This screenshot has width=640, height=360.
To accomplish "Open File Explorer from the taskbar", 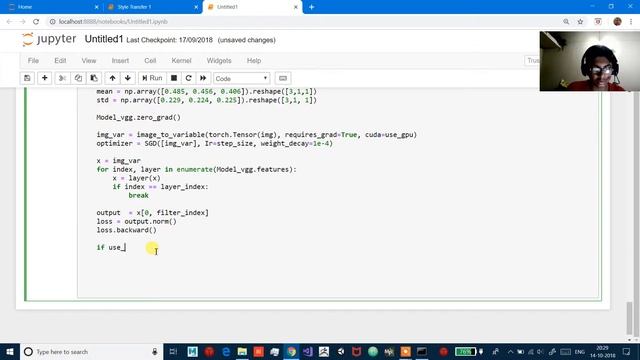I will pyautogui.click(x=242, y=351).
